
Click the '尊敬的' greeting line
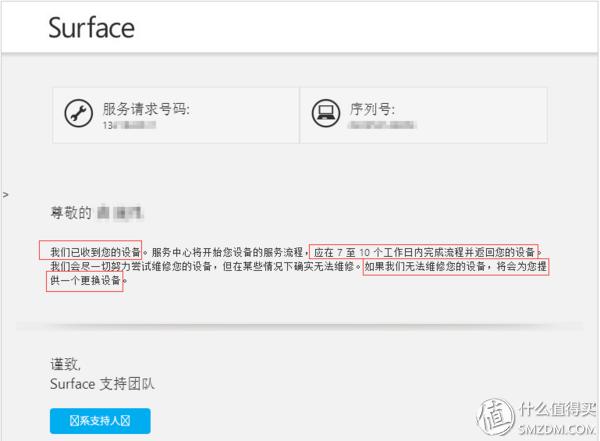point(97,212)
